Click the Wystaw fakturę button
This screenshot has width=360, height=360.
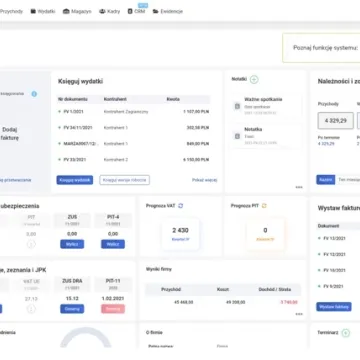coord(334,307)
